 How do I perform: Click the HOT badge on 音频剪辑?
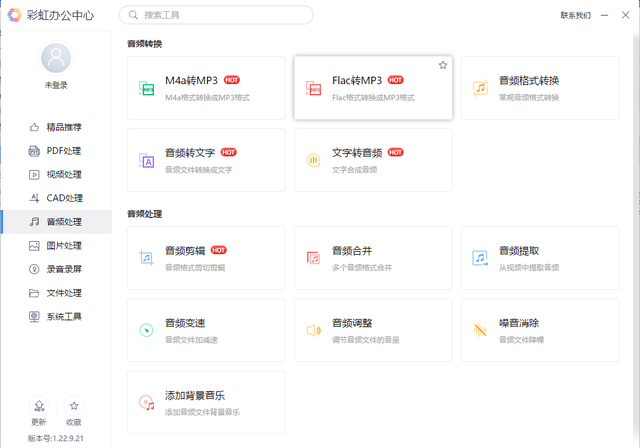(218, 250)
